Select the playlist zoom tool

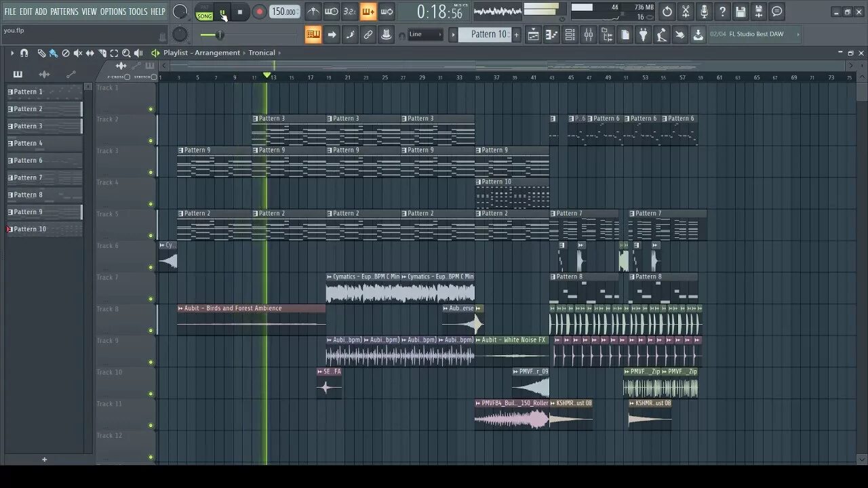[126, 53]
